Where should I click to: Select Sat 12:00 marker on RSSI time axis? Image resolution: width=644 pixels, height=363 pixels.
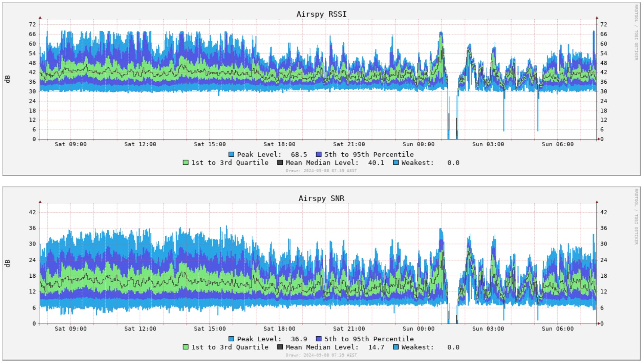(140, 144)
